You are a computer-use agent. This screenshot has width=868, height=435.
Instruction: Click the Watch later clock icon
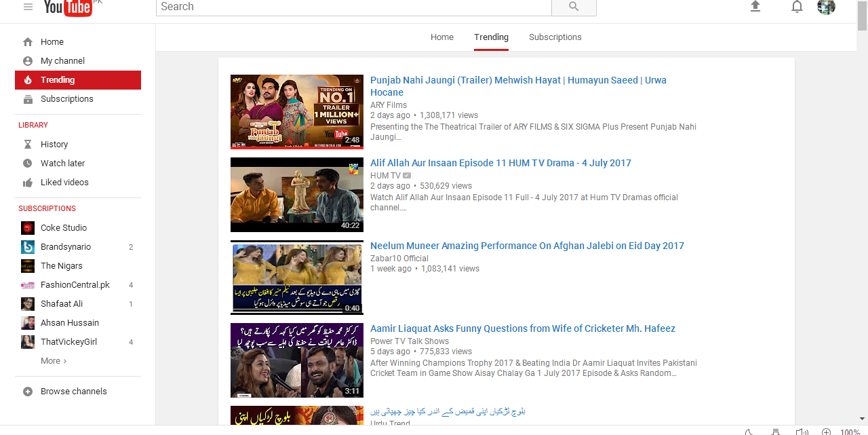(x=28, y=164)
